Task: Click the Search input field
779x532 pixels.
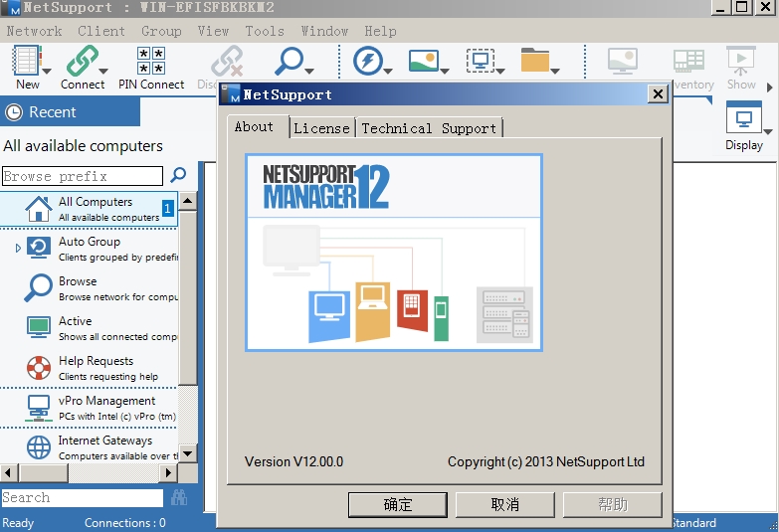Action: tap(82, 498)
